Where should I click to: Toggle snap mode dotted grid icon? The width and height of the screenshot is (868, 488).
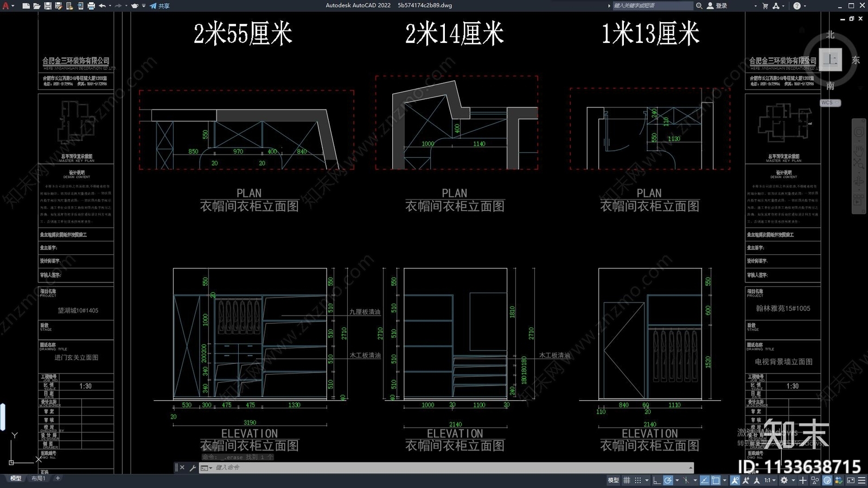638,480
